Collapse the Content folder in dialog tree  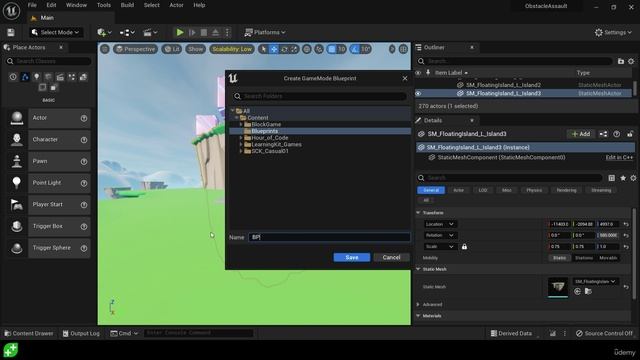tap(237, 118)
